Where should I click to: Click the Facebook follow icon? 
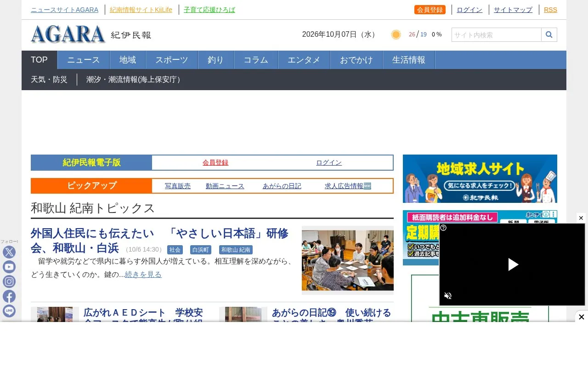9,296
